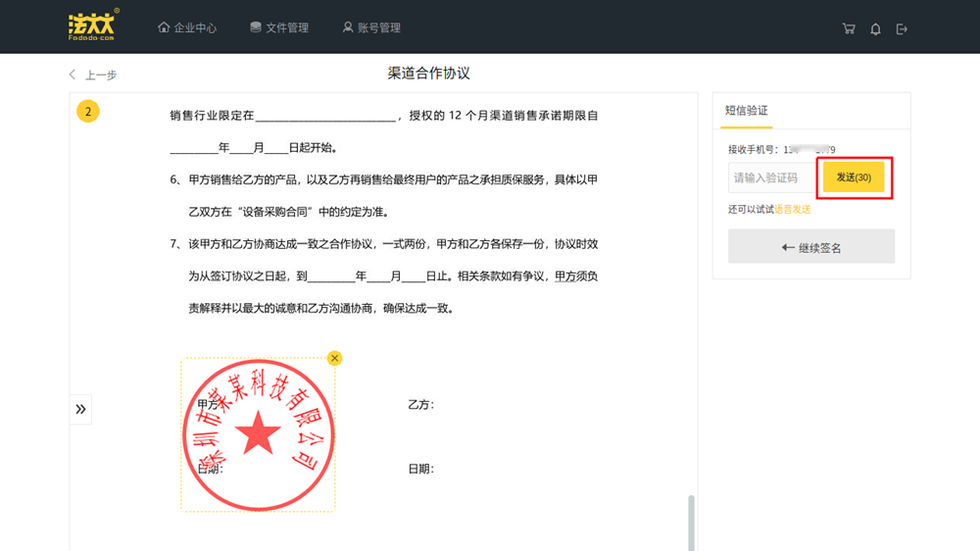This screenshot has width=980, height=551.
Task: Remove the seal with the yellow X
Action: click(334, 358)
